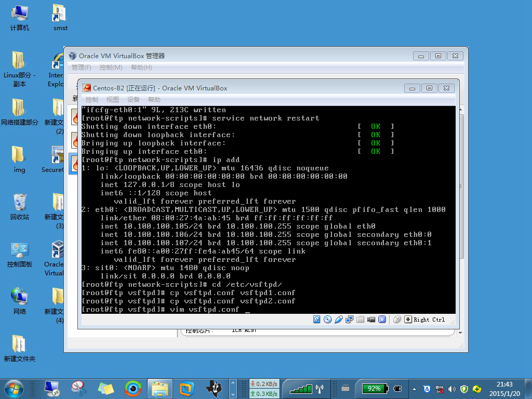This screenshot has height=399, width=532.
Task: Click the shared folders indicator icon
Action: [x=361, y=320]
